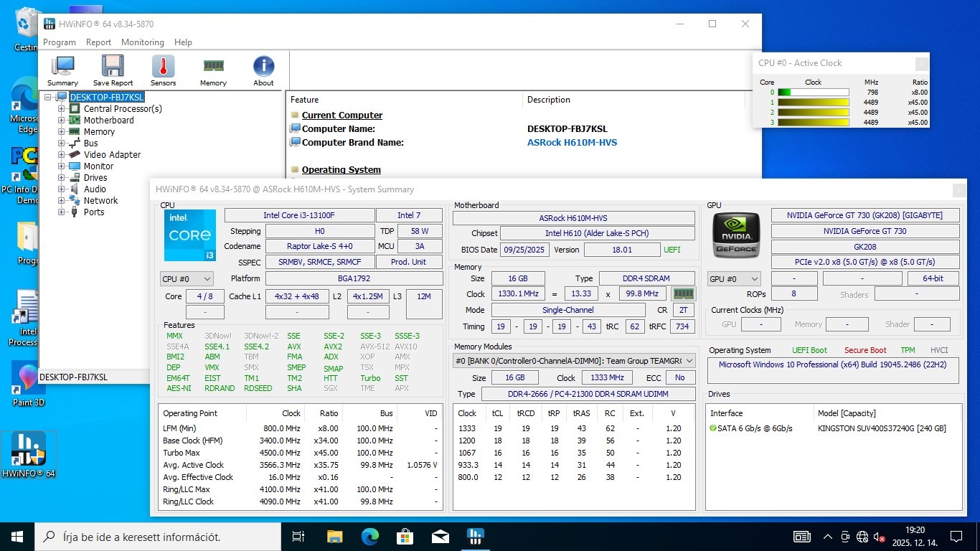Click the Memory toolbar icon
The width and height of the screenshot is (980, 551).
pyautogui.click(x=213, y=70)
